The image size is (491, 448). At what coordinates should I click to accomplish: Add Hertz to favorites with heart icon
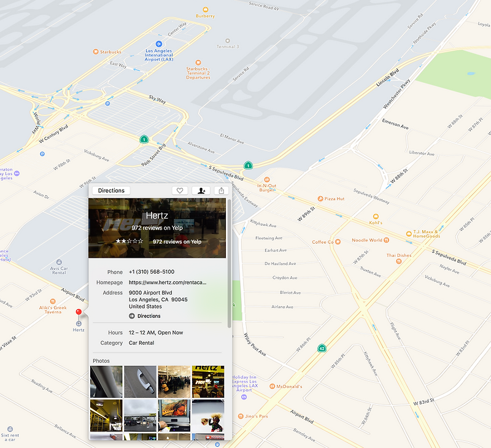tap(180, 190)
